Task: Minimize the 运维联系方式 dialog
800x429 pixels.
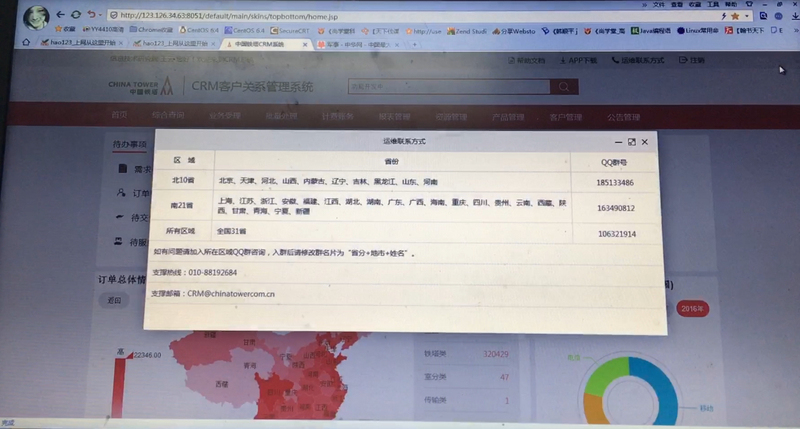Action: coord(618,142)
